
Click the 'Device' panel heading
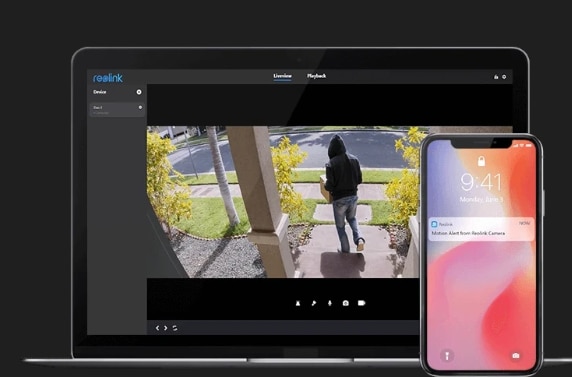click(x=100, y=92)
